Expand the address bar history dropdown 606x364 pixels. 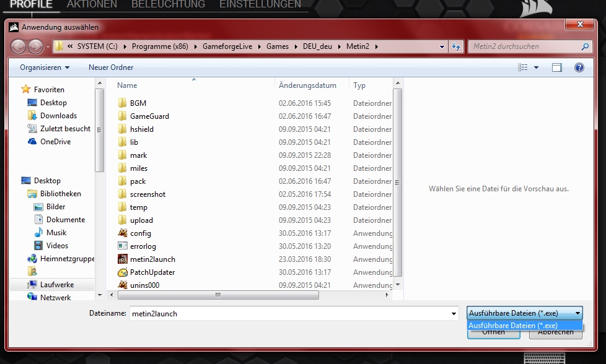click(442, 46)
